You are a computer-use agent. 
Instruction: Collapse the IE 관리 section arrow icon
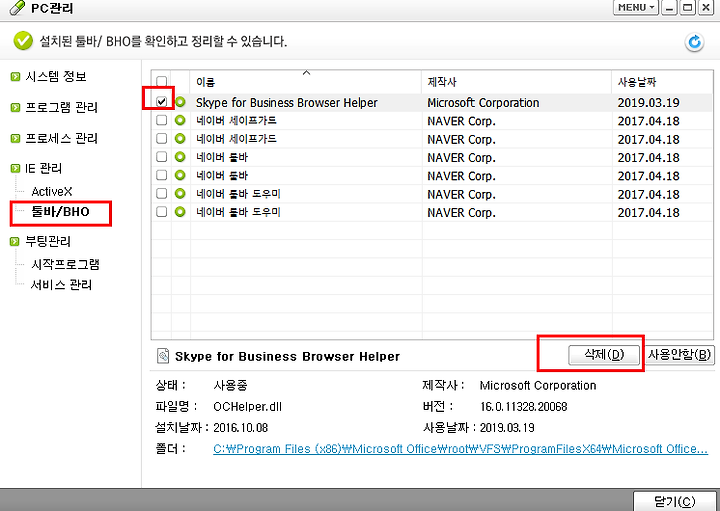tap(15, 168)
